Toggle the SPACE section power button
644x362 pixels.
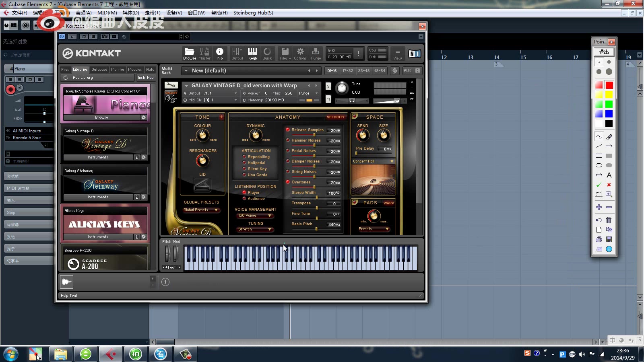pos(355,116)
